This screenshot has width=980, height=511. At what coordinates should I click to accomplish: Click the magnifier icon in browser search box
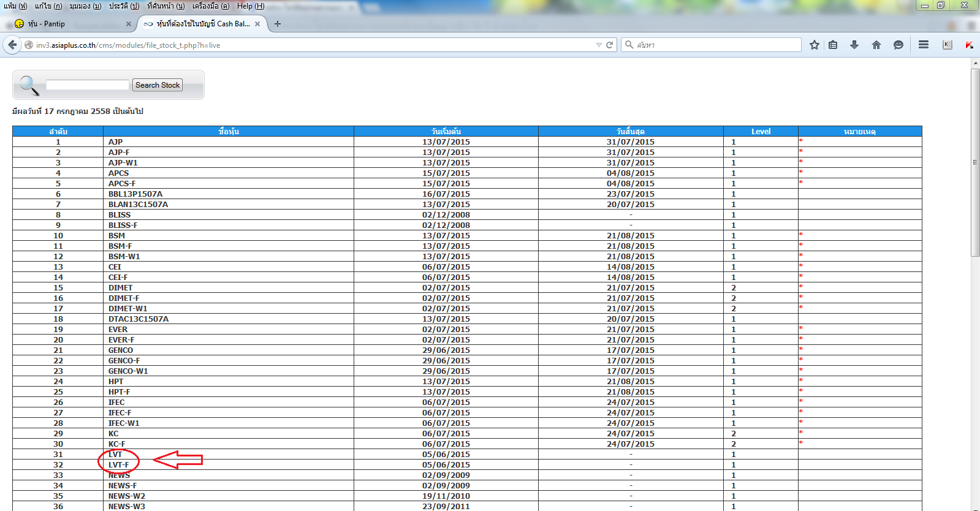[x=629, y=45]
